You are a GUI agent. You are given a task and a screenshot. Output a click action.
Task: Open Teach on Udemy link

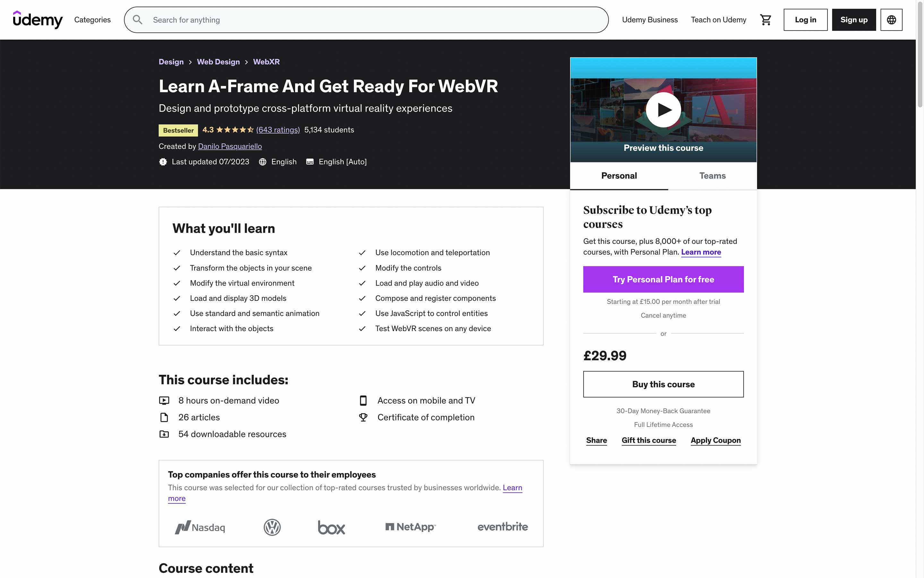coord(718,20)
